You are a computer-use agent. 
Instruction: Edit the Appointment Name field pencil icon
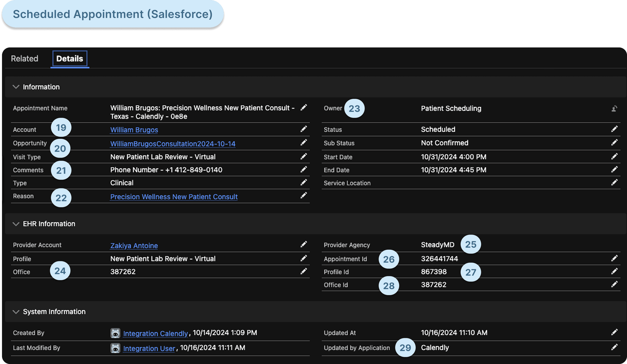(304, 107)
